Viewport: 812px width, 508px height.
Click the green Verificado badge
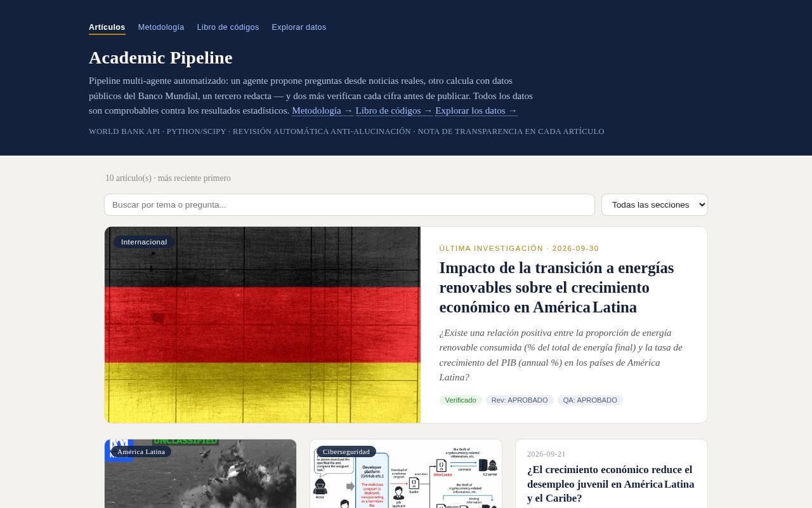(x=461, y=400)
